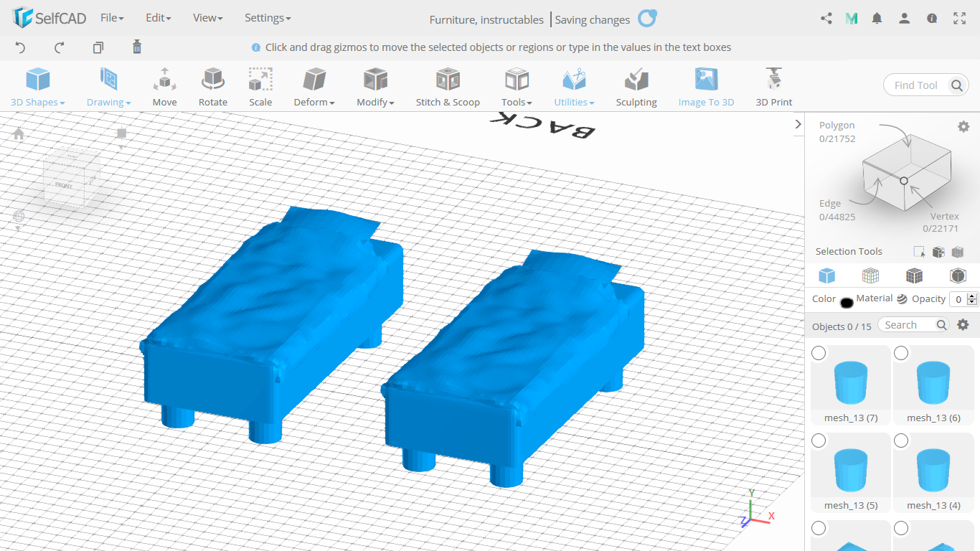Open the Image To 3D tool
Image resolution: width=980 pixels, height=551 pixels.
pos(707,87)
